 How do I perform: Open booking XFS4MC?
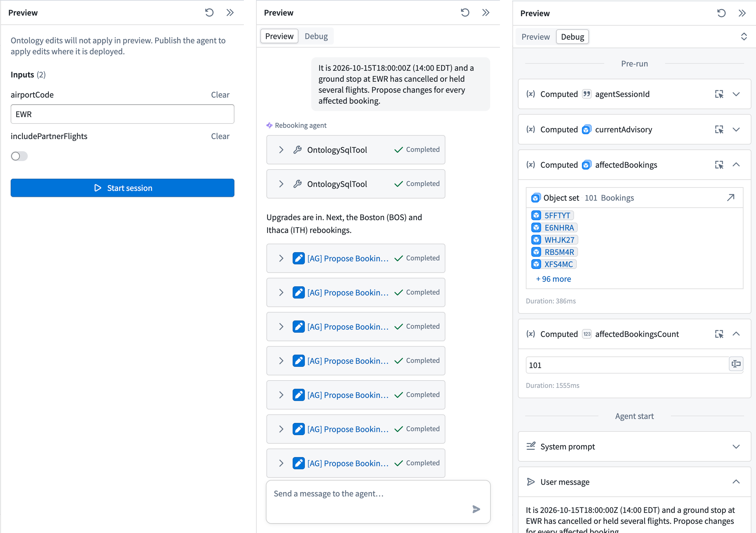554,264
